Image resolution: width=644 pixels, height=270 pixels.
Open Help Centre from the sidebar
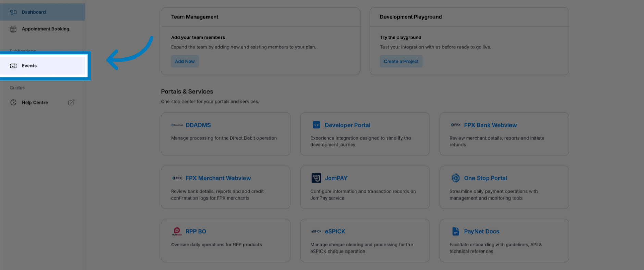(x=42, y=102)
